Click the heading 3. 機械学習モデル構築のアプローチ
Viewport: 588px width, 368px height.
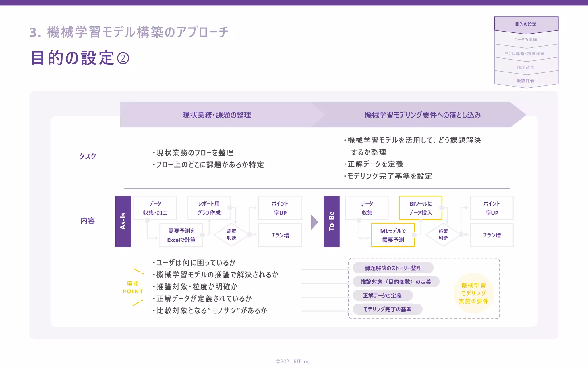(129, 32)
